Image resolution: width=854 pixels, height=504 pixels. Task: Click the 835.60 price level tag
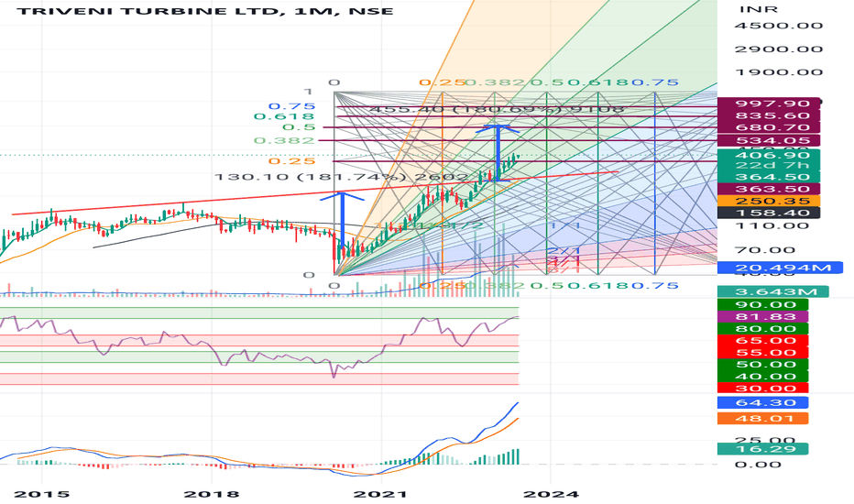[769, 115]
